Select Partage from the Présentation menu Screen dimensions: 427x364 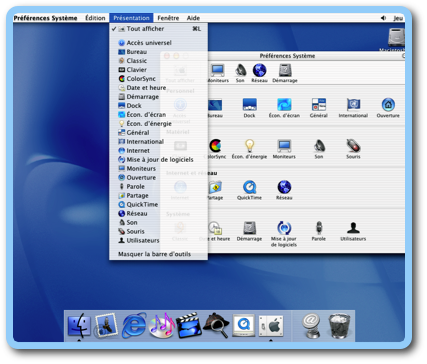(x=158, y=196)
